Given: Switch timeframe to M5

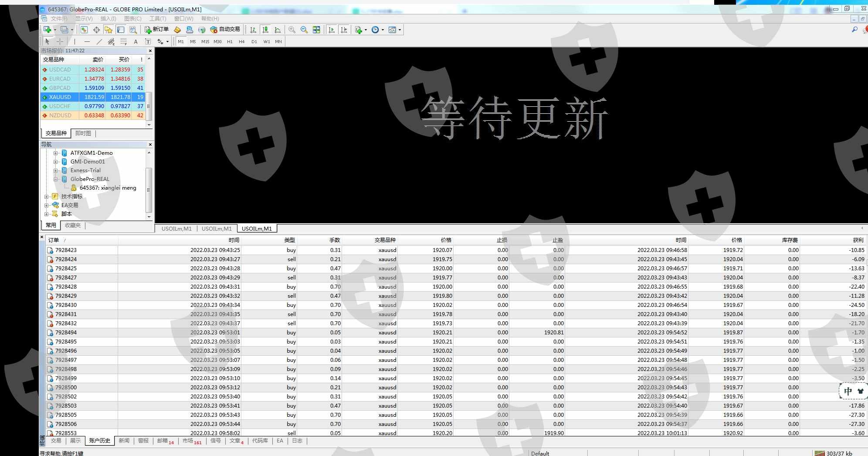Looking at the screenshot, I should [x=193, y=41].
